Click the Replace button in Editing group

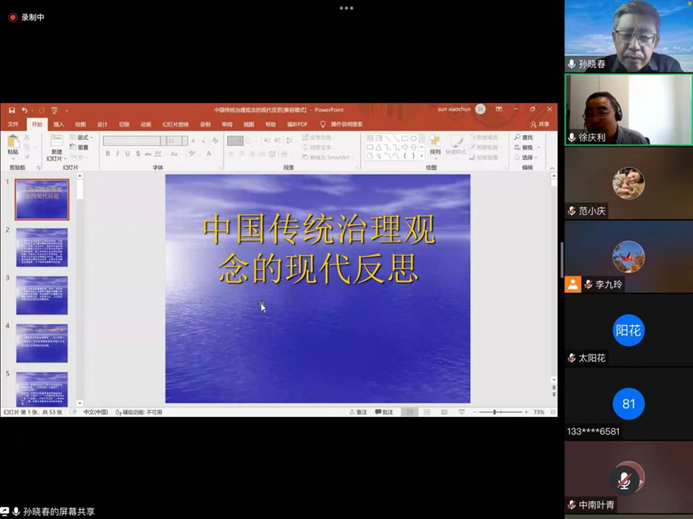pos(526,147)
